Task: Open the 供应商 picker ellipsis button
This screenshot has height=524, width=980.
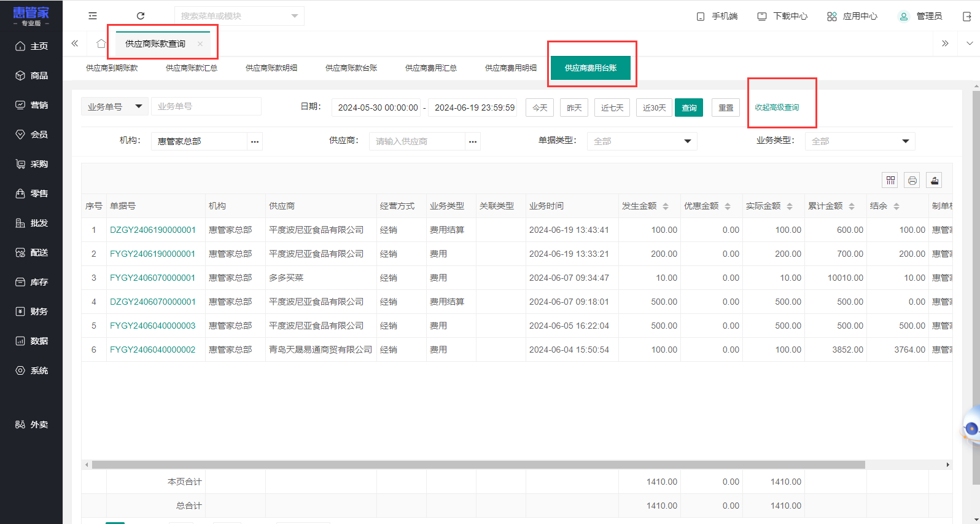Action: point(473,141)
